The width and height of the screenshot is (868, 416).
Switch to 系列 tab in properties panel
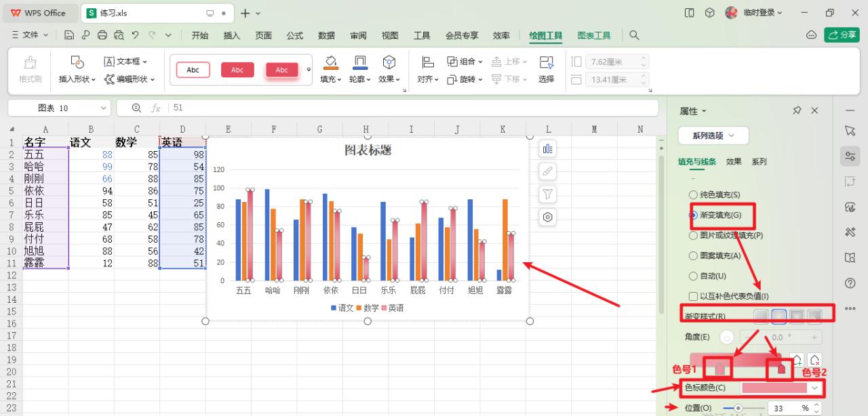point(759,162)
